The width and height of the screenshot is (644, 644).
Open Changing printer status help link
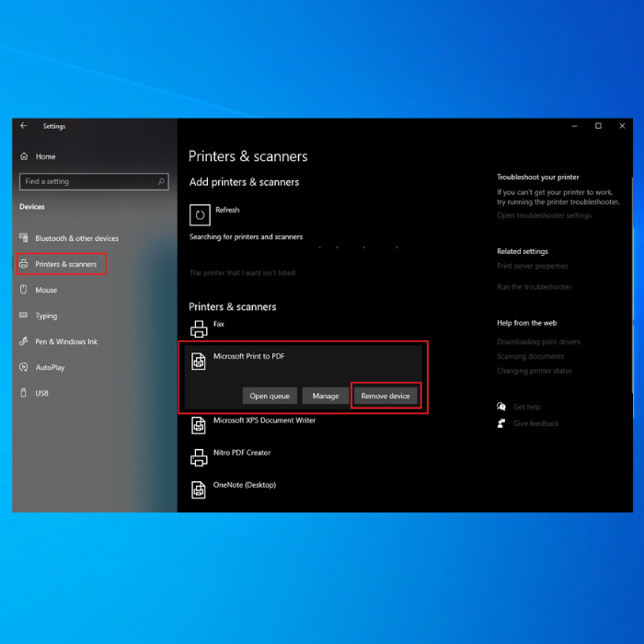point(535,371)
